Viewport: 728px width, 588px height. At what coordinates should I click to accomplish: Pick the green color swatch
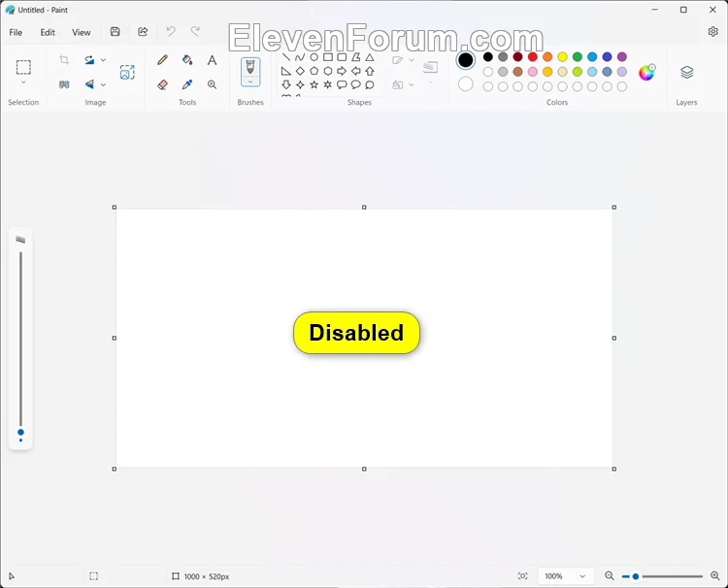pyautogui.click(x=578, y=56)
